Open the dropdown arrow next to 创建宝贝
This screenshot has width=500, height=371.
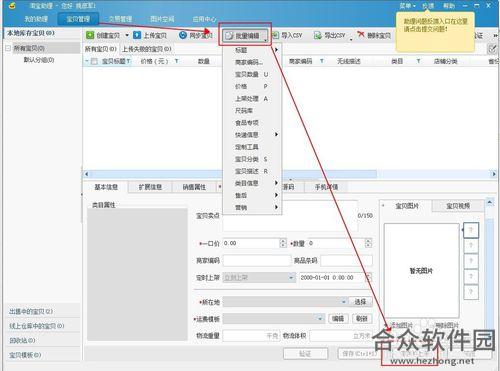click(127, 35)
